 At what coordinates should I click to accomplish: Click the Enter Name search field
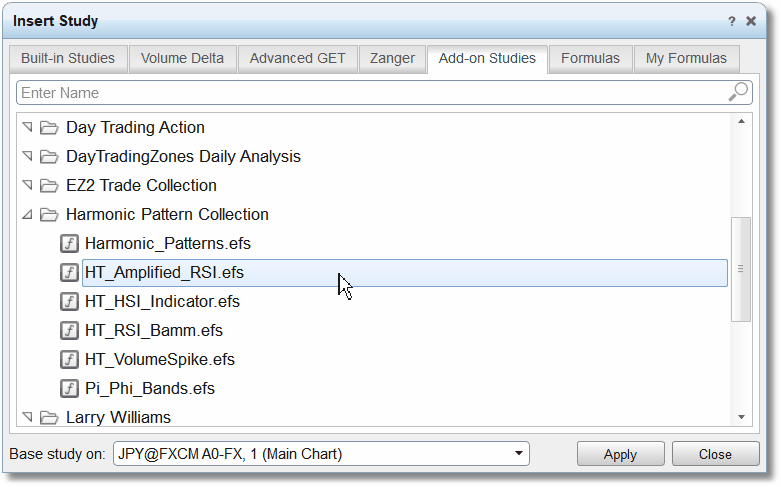[x=374, y=93]
